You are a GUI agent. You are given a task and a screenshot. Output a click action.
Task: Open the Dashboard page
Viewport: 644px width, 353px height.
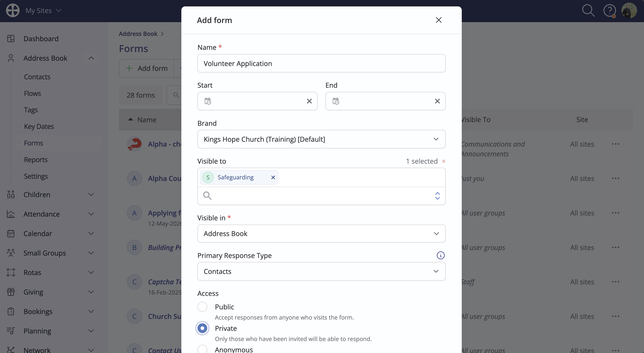41,39
